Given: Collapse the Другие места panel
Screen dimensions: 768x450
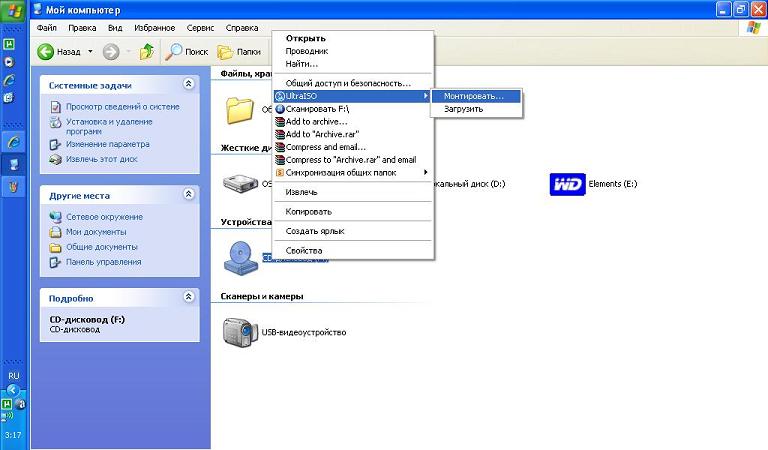Looking at the screenshot, I should [x=190, y=195].
